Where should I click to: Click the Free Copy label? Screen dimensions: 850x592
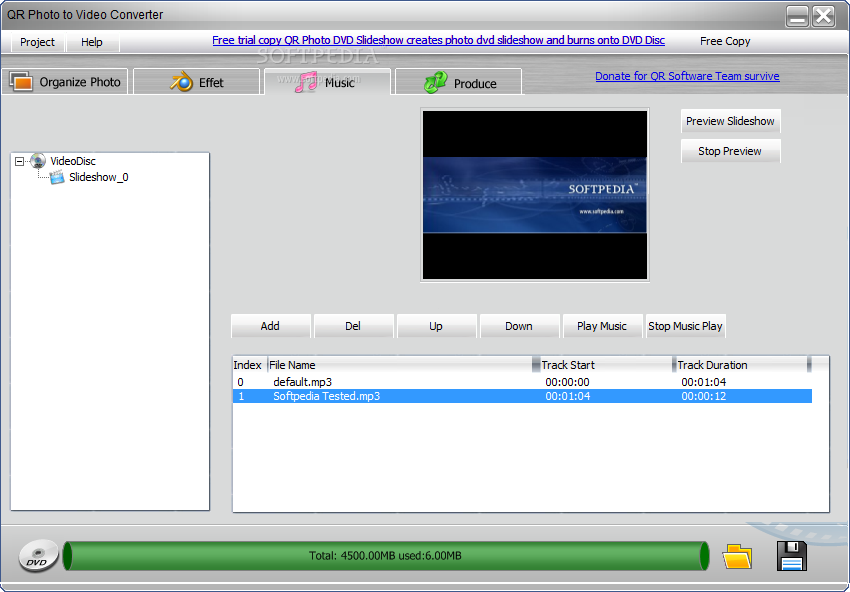click(725, 41)
